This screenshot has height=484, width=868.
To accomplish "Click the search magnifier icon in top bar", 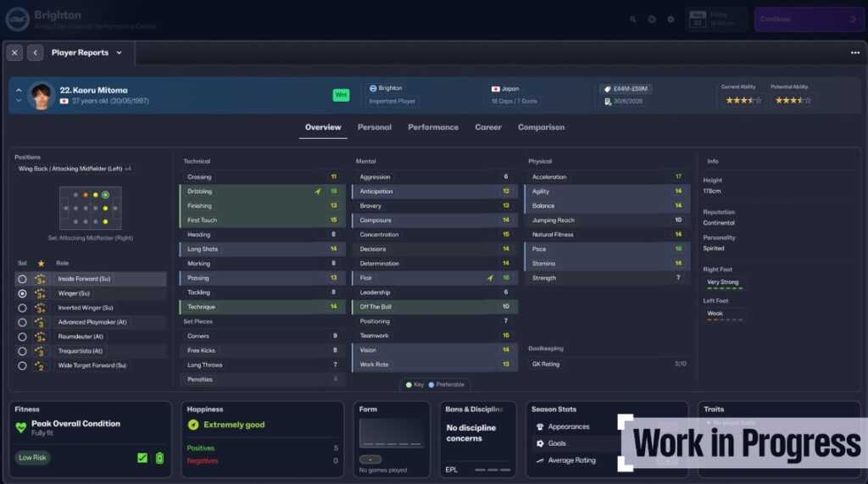I will click(633, 19).
